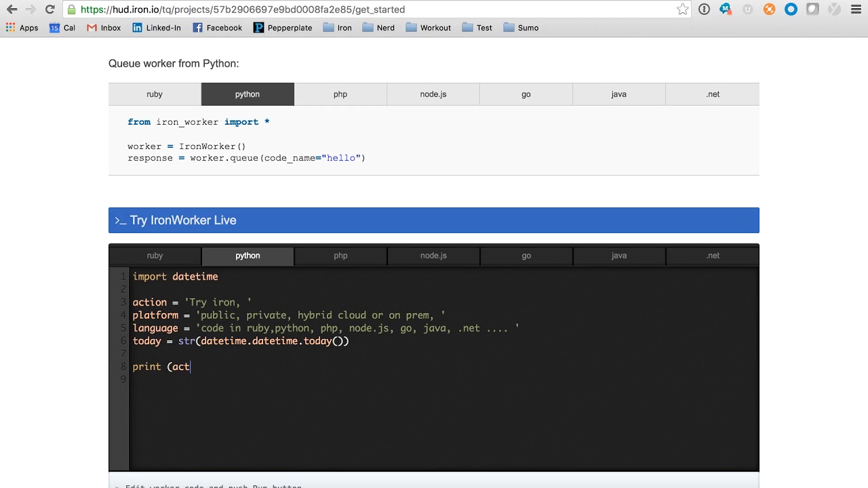Place cursor after 'print (act' in editor
This screenshot has height=488, width=868.
point(191,367)
